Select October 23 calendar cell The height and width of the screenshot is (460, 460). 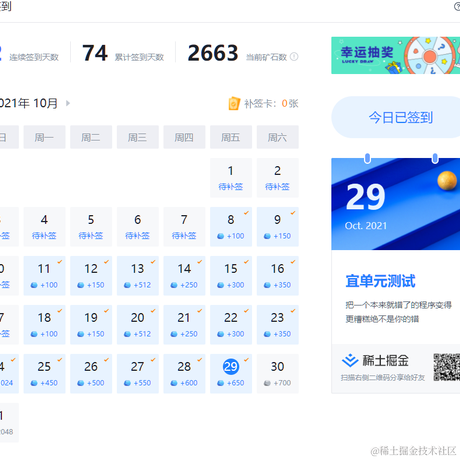(277, 325)
